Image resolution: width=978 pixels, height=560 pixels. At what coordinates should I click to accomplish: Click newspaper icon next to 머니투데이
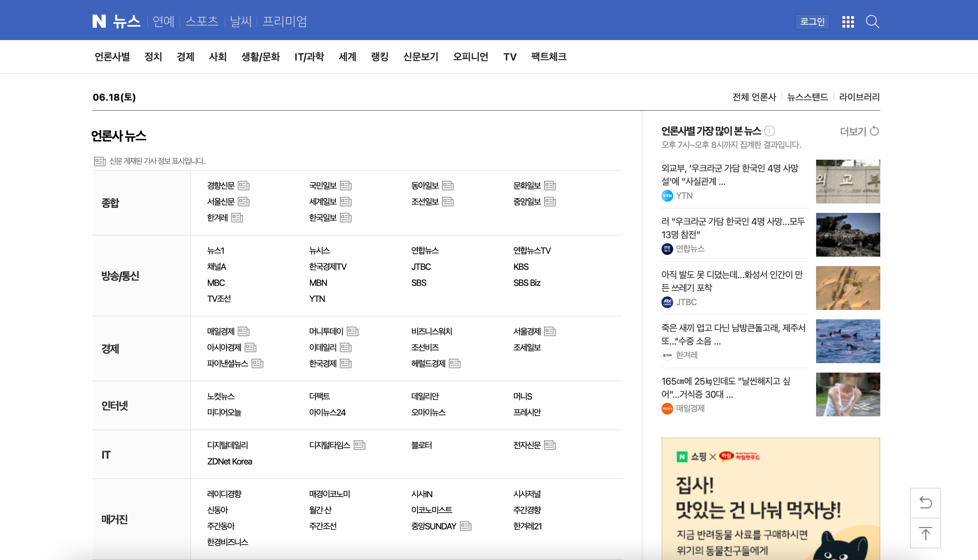click(352, 331)
